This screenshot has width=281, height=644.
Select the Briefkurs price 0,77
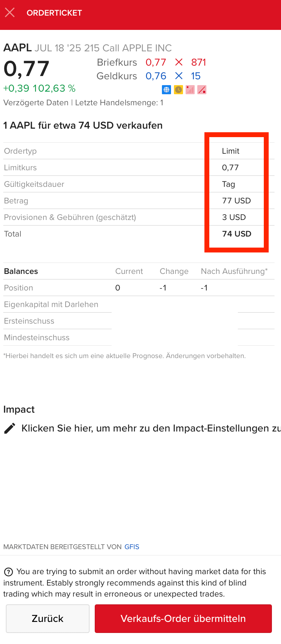[156, 62]
